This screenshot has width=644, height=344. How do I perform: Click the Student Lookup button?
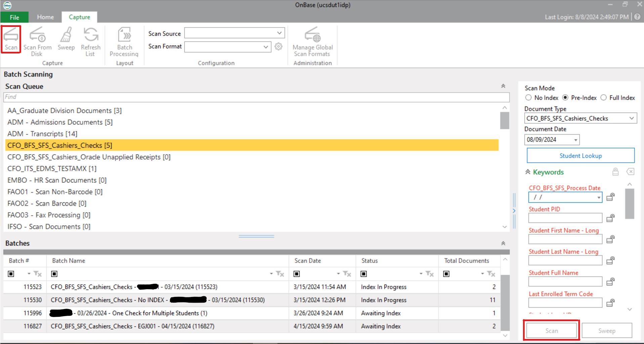coord(580,156)
